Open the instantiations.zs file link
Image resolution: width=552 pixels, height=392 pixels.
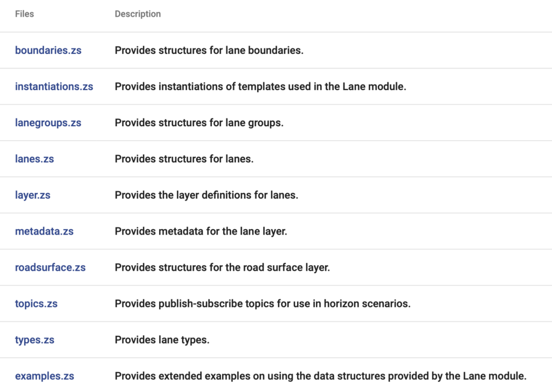pos(54,87)
